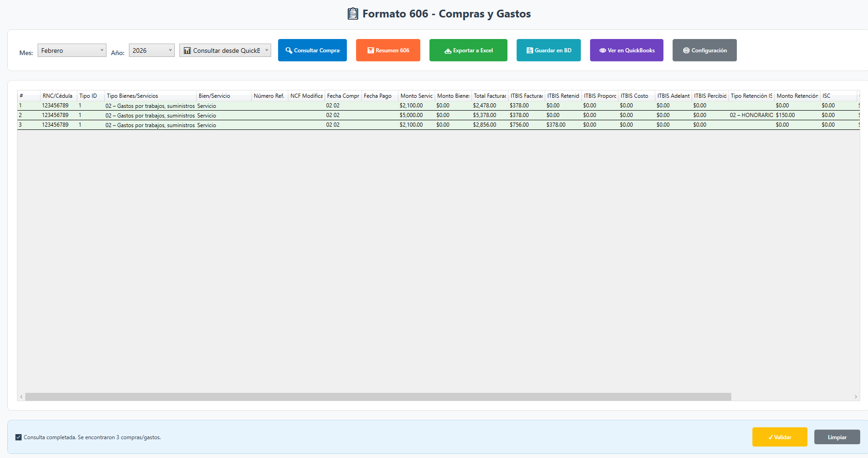Click the magnifier icon on Consultar Compras

point(289,50)
